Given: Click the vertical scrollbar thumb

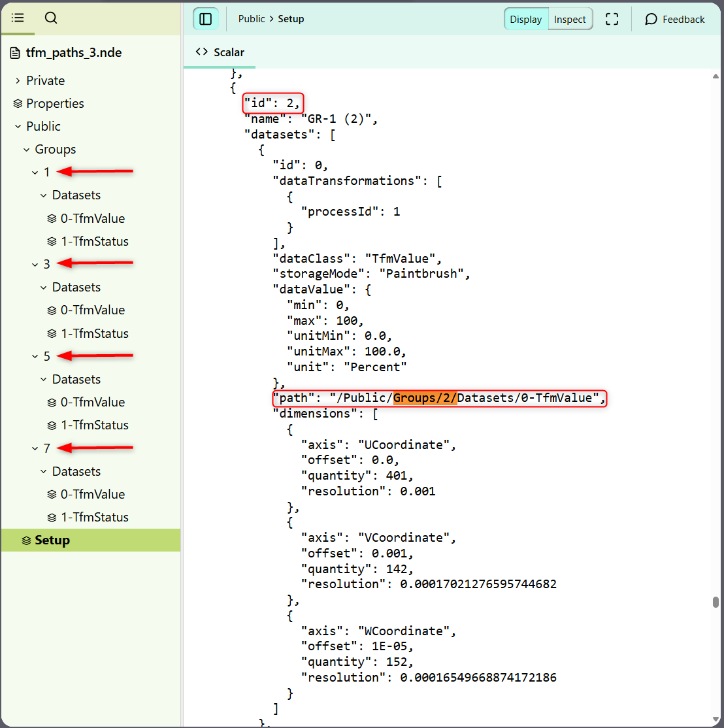Looking at the screenshot, I should pyautogui.click(x=716, y=602).
